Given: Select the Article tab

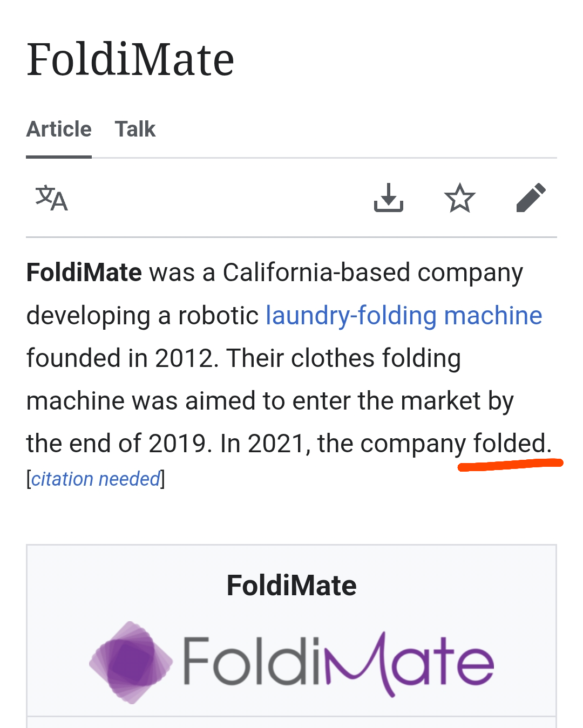Looking at the screenshot, I should click(x=59, y=130).
